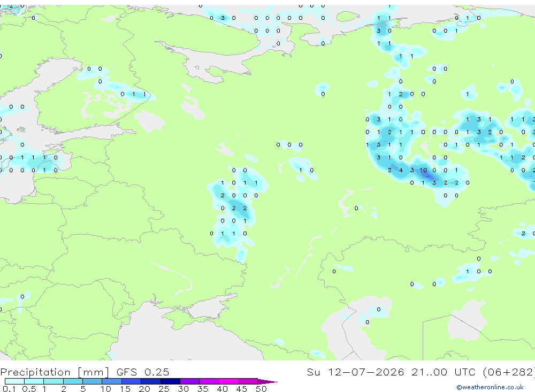Click the '(06+282)' forecast run text
Image resolution: width=535 pixels, height=392 pixels.
point(509,372)
